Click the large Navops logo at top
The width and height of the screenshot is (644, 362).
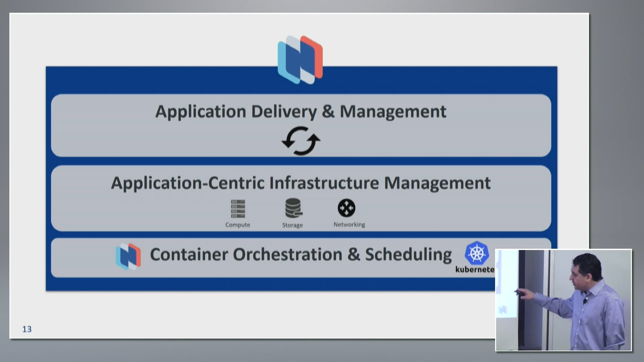click(300, 60)
